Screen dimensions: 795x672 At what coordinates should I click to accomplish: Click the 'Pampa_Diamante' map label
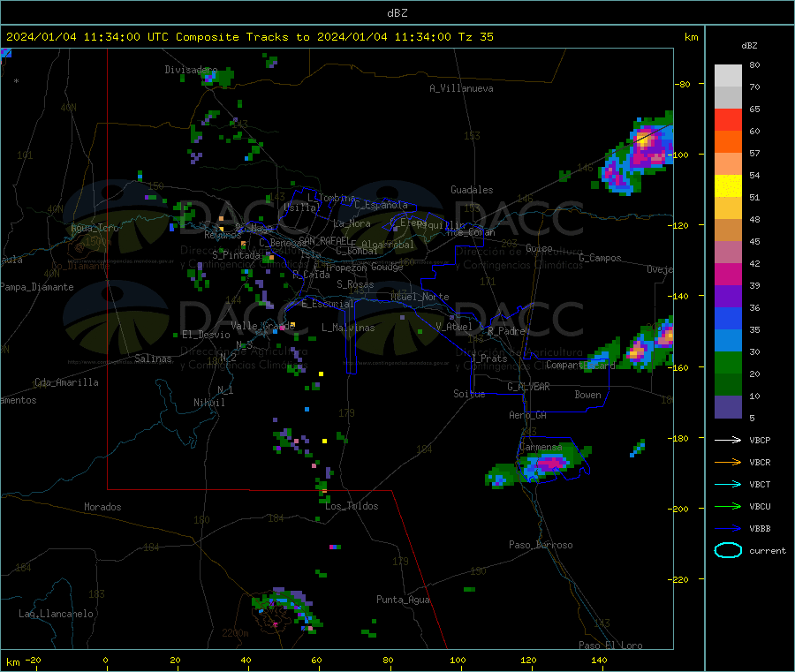pos(36,287)
